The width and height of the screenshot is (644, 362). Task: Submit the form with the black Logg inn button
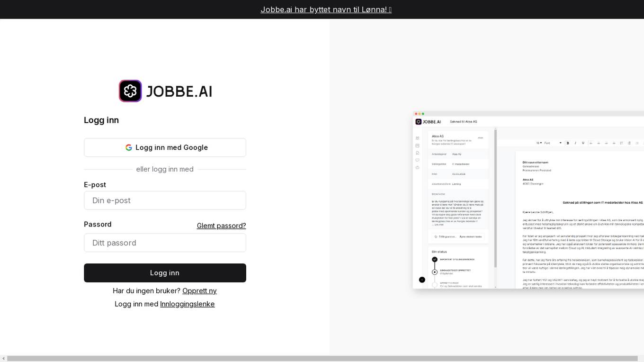pos(165,273)
